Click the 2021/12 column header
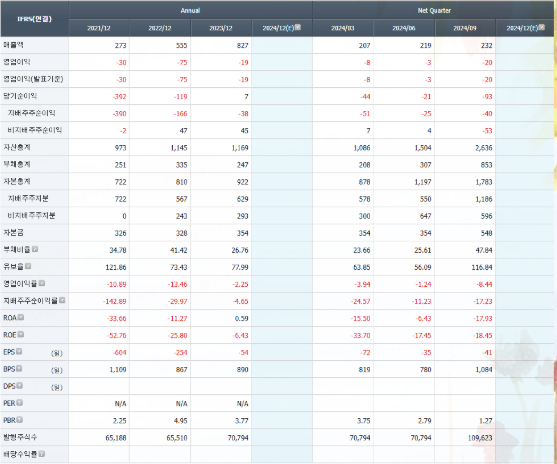Viewport: 557px width, 464px height. coord(99,28)
